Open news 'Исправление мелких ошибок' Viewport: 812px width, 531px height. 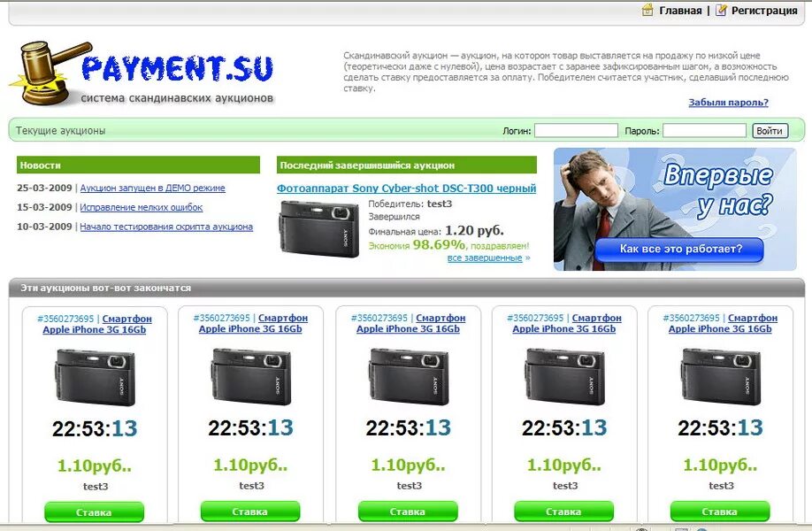(x=141, y=207)
